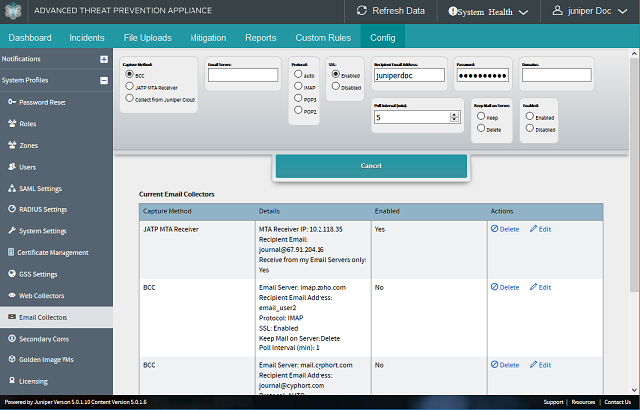This screenshot has height=410, width=640.
Task: Open RADIUS Settings via its icon
Action: coord(11,209)
